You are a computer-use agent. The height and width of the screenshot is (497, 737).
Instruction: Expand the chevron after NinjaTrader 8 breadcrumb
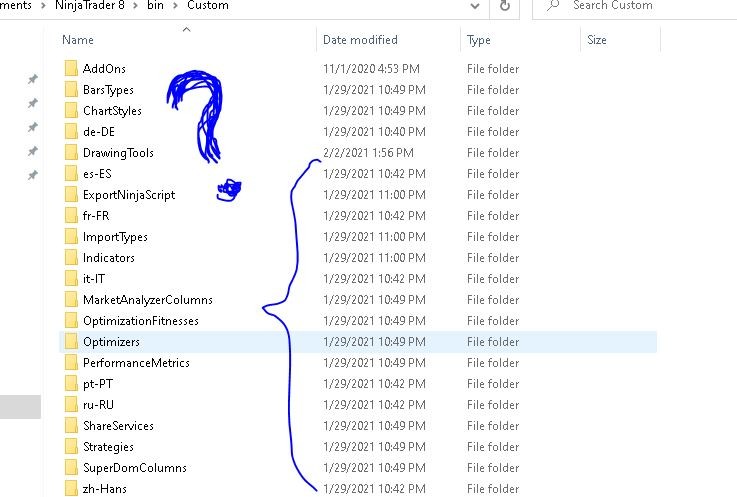[136, 6]
